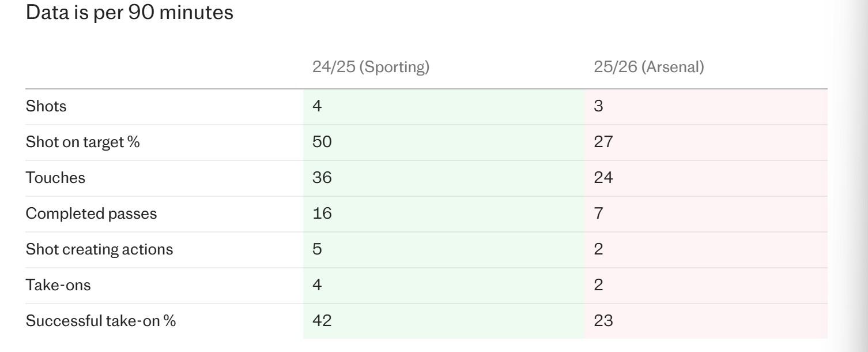
Task: Select the 'Shot on target %' row label
Action: pyautogui.click(x=82, y=142)
